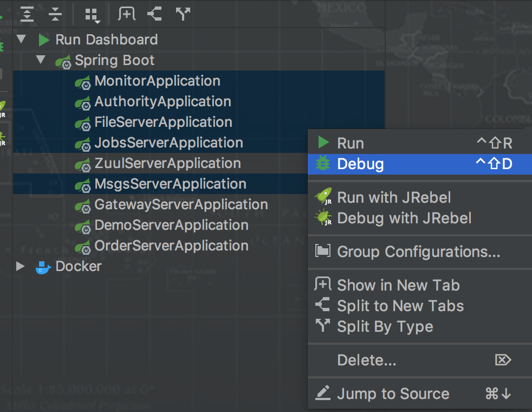Screen dimensions: 532x412
Task: Choose Debug from the context menu
Action: pyautogui.click(x=420, y=164)
